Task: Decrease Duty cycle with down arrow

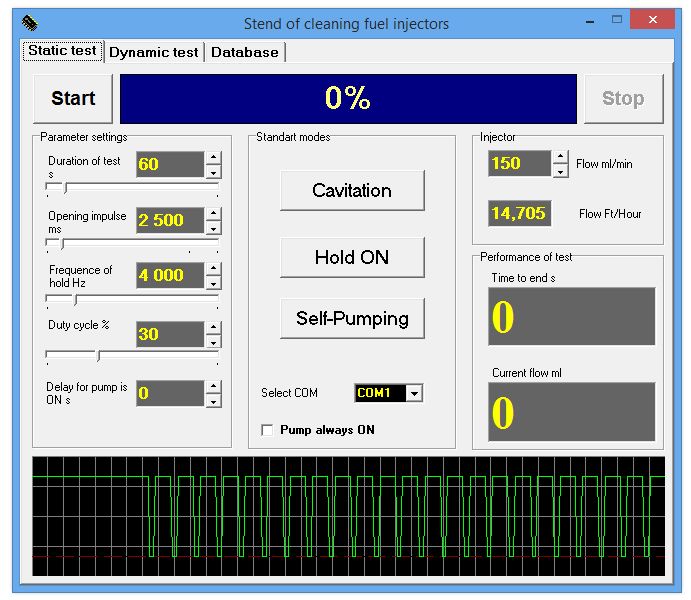Action: tap(213, 341)
